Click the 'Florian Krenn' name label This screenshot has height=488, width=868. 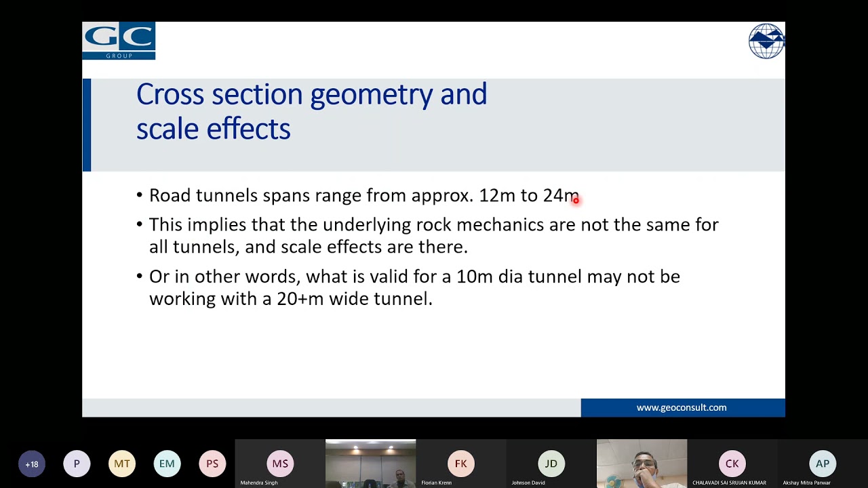pyautogui.click(x=437, y=483)
